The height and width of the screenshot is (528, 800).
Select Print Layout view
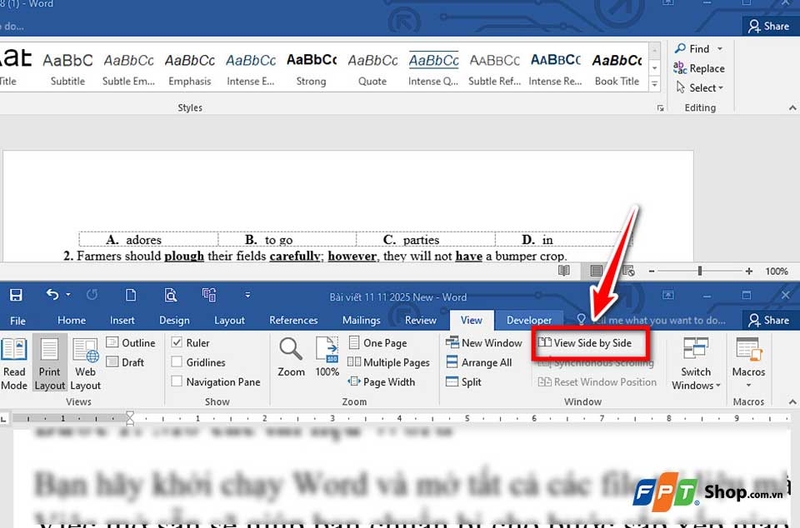(x=49, y=364)
